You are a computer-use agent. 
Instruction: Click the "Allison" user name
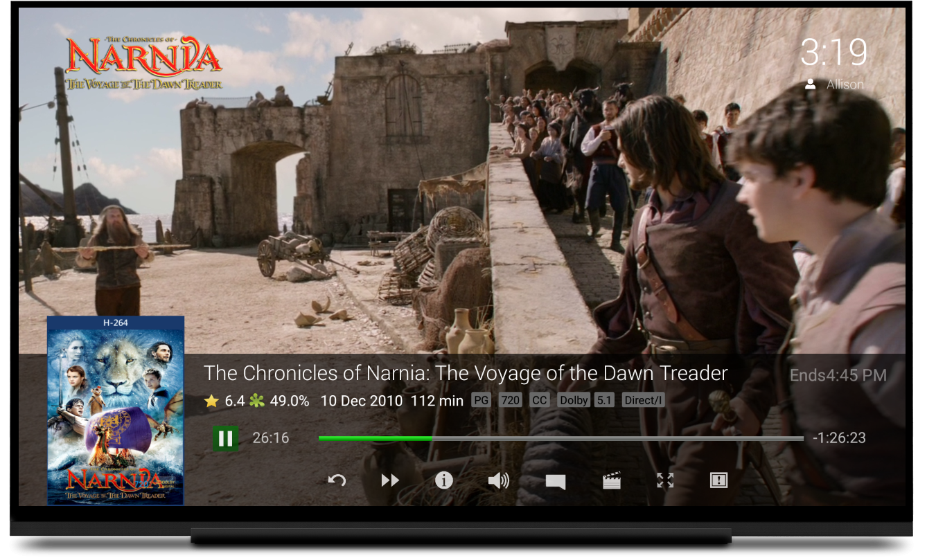coord(845,84)
